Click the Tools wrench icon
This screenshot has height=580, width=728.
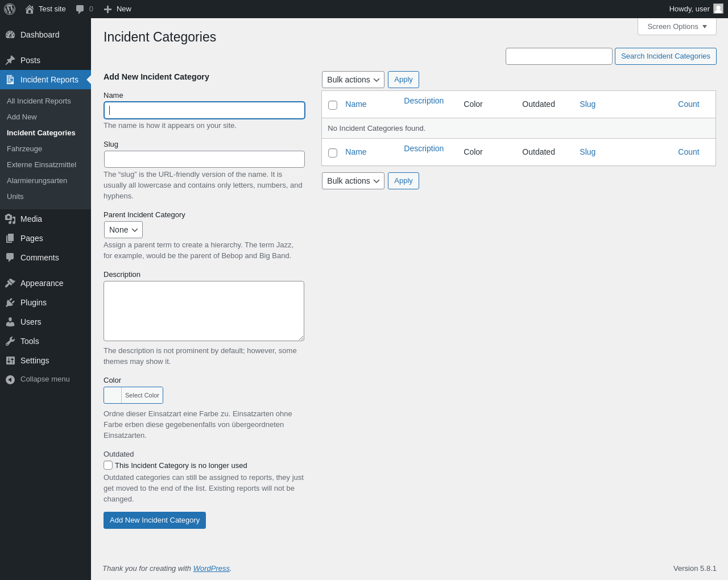pyautogui.click(x=10, y=341)
